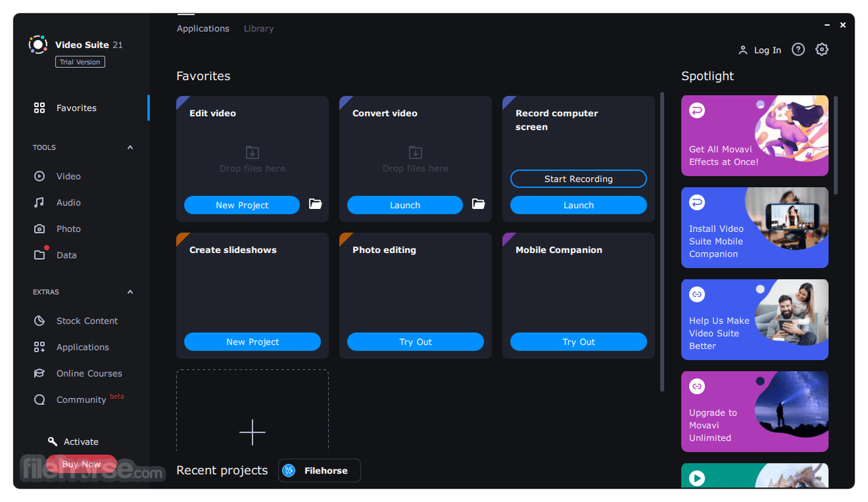Click the Filehorse icon under Recent projects
Image resolution: width=868 pixels, height=502 pixels.
(x=290, y=470)
